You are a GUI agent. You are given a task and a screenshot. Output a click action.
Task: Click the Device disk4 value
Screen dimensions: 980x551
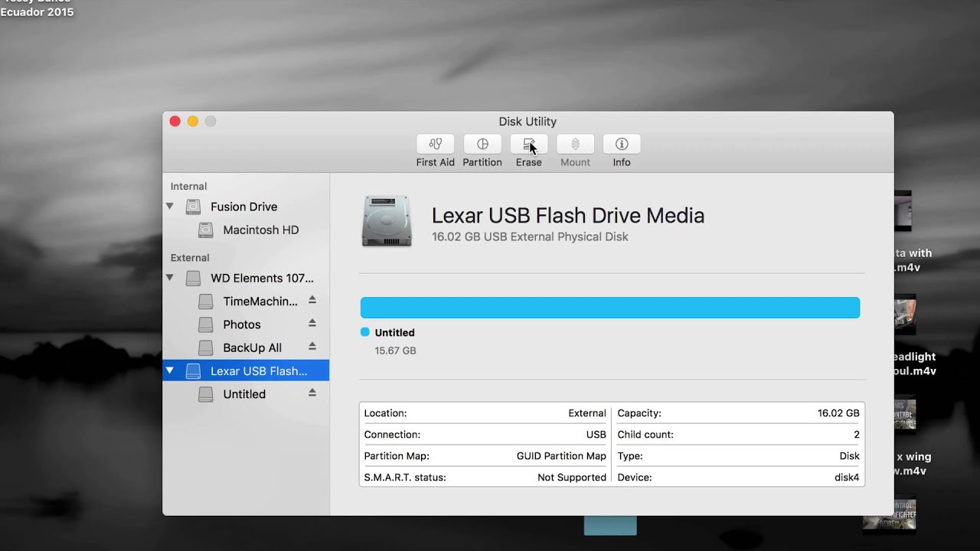coord(847,478)
